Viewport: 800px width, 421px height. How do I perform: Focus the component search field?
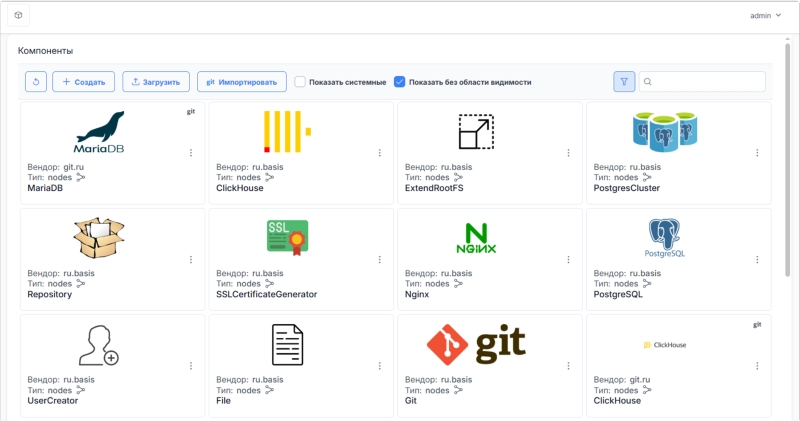click(702, 82)
